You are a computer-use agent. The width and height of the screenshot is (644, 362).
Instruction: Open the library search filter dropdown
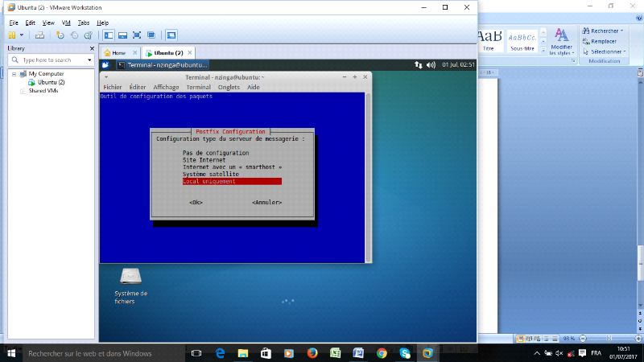pos(89,60)
